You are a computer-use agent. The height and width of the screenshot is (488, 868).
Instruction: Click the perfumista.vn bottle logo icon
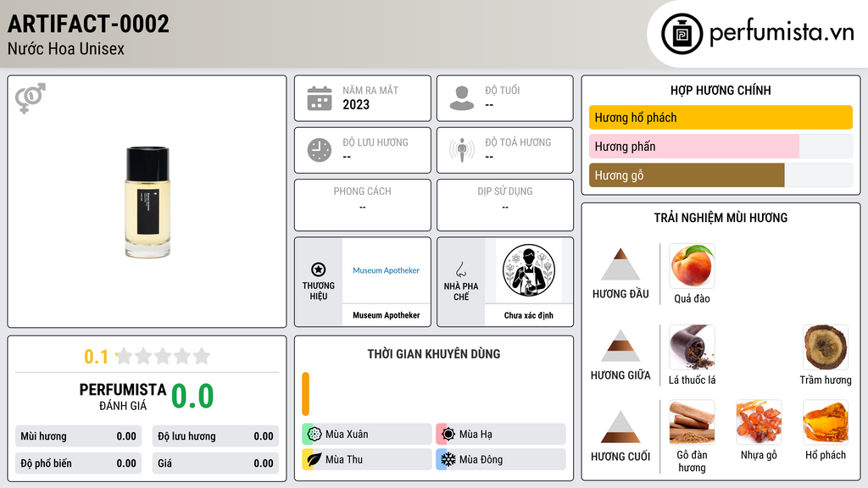tap(682, 34)
